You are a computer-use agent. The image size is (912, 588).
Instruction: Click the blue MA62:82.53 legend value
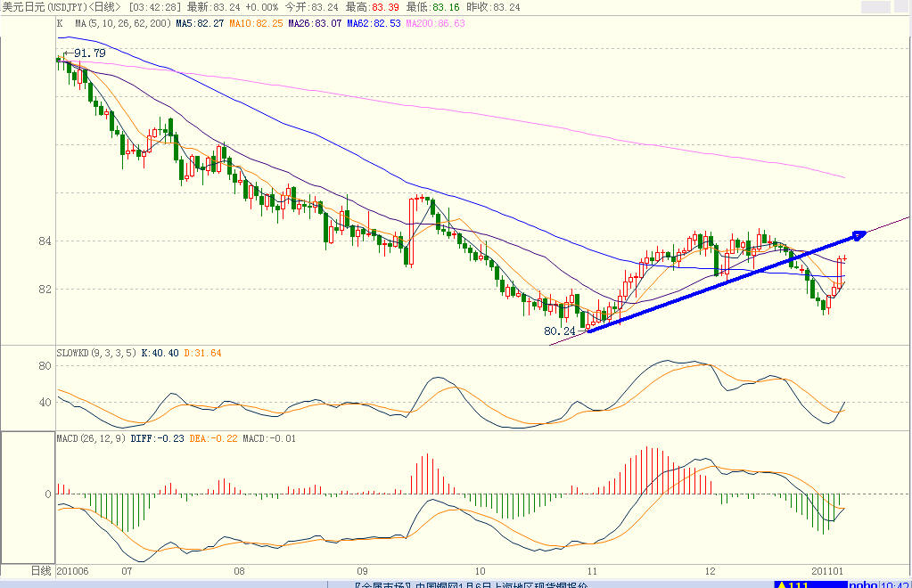374,23
